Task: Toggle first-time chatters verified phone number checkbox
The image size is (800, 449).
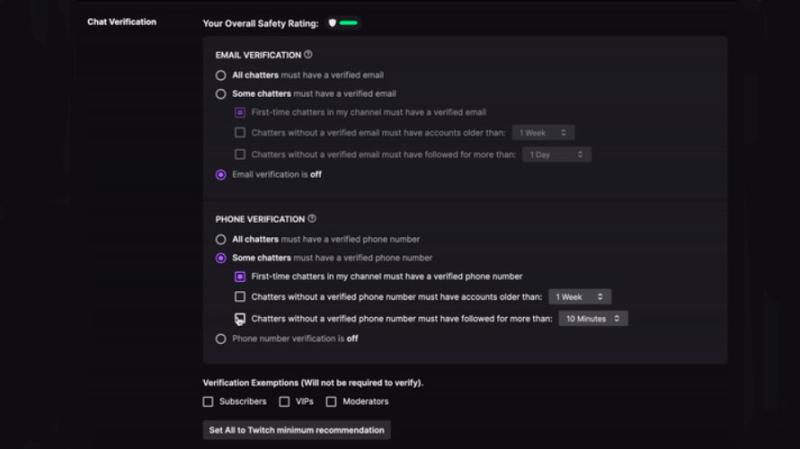Action: (x=240, y=276)
